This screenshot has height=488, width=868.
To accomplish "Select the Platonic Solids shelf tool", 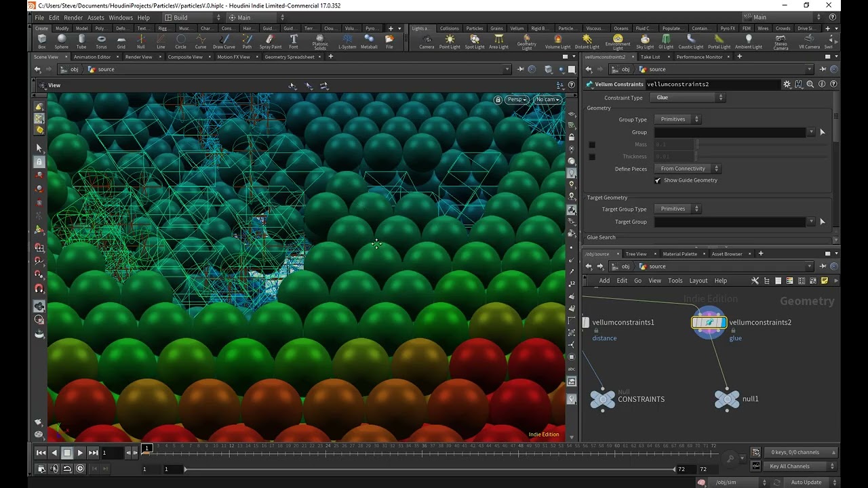I will [320, 43].
